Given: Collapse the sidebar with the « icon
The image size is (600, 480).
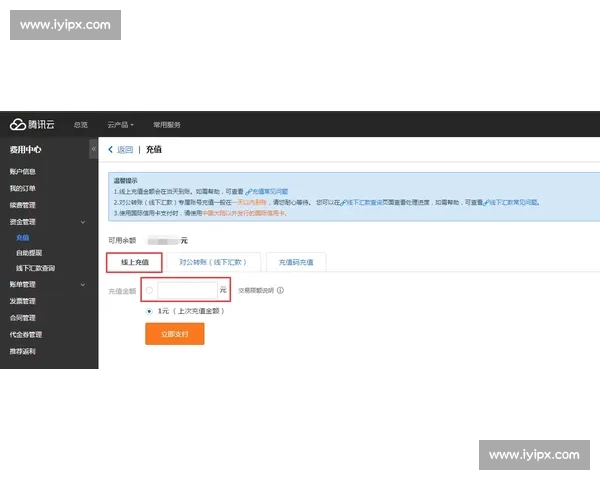Looking at the screenshot, I should click(x=93, y=149).
